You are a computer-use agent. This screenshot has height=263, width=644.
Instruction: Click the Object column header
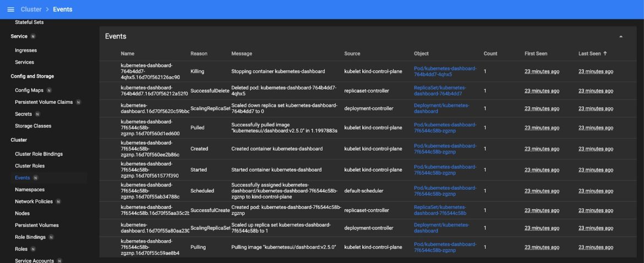tap(422, 53)
